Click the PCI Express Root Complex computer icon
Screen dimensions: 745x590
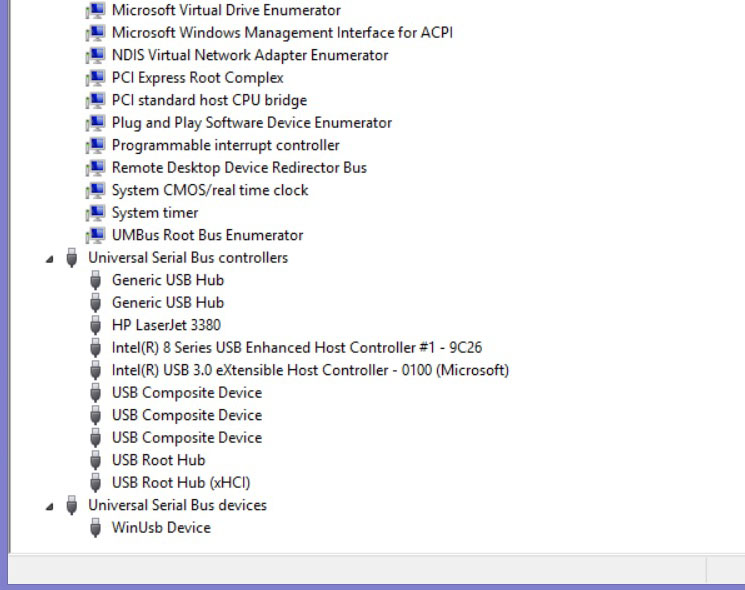coord(96,78)
